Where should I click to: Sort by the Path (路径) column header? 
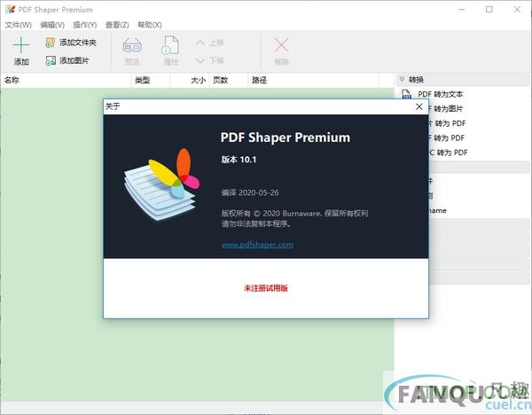pyautogui.click(x=313, y=81)
